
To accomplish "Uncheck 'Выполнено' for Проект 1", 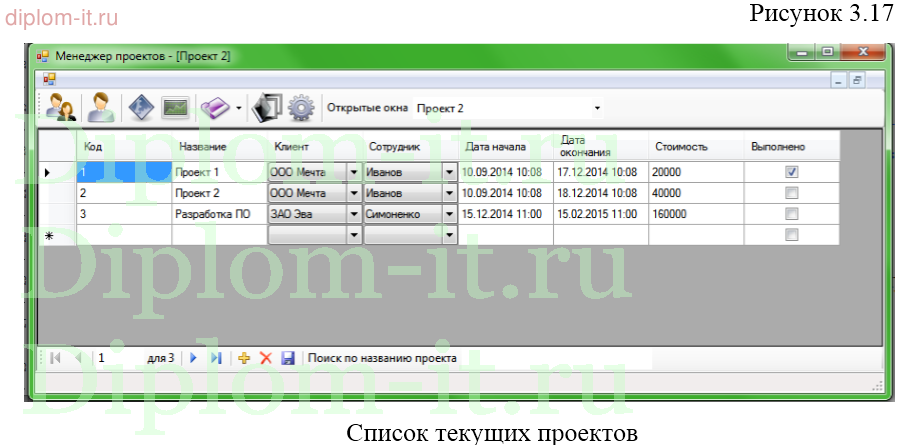I will coord(791,172).
